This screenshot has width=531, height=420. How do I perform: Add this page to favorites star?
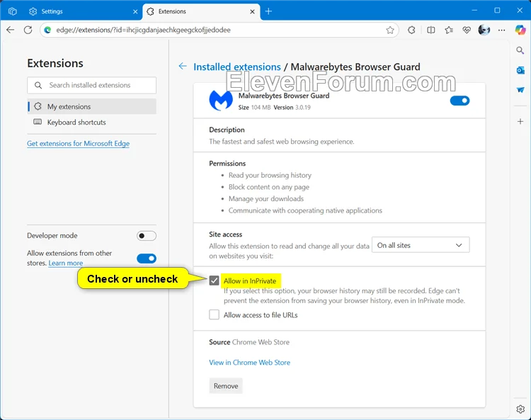[390, 30]
